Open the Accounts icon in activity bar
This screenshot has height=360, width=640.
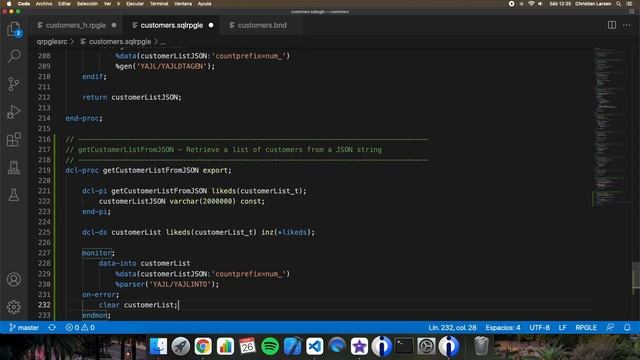[14, 280]
